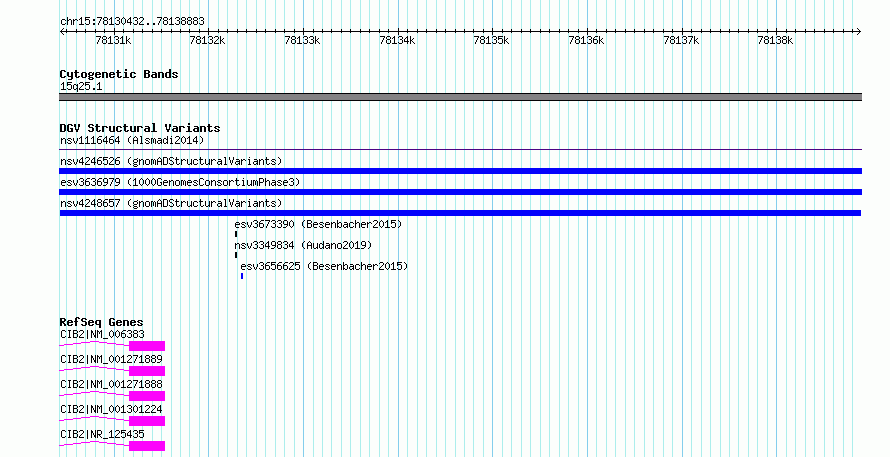Open variant nsv4246526 gnomAD label
The width and height of the screenshot is (890, 457).
pyautogui.click(x=171, y=161)
